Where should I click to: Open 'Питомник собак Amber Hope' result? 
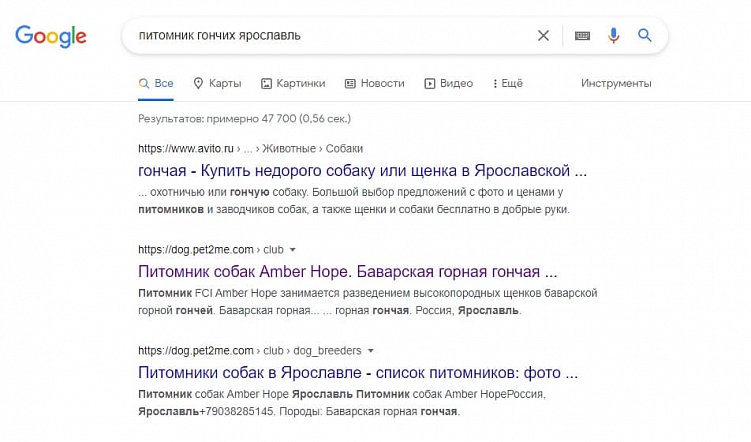[348, 272]
